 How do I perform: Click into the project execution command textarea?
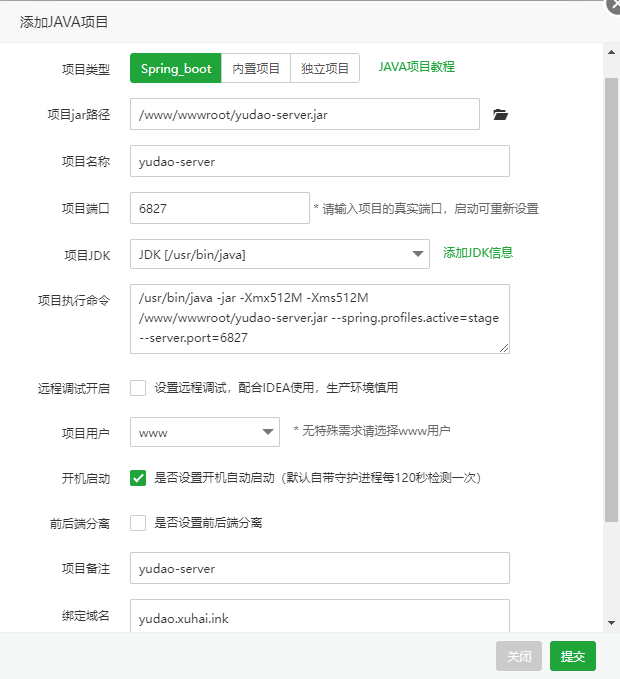(x=319, y=319)
